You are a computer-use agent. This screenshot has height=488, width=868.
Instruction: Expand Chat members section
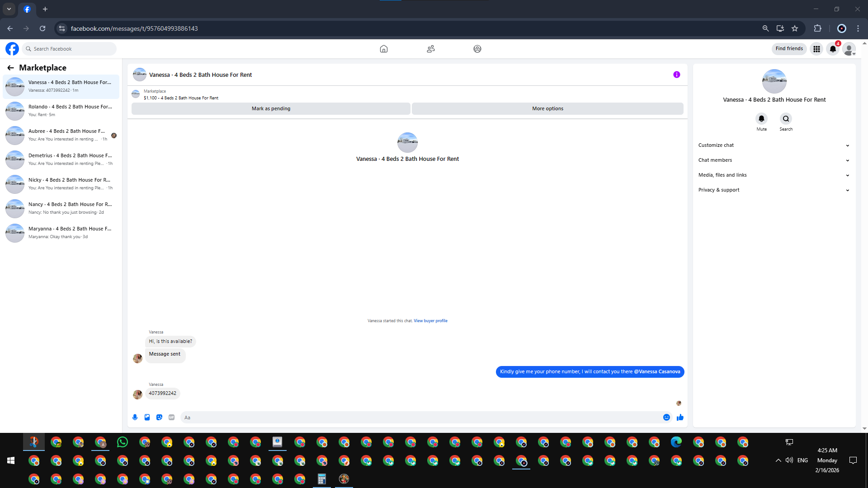tap(774, 160)
